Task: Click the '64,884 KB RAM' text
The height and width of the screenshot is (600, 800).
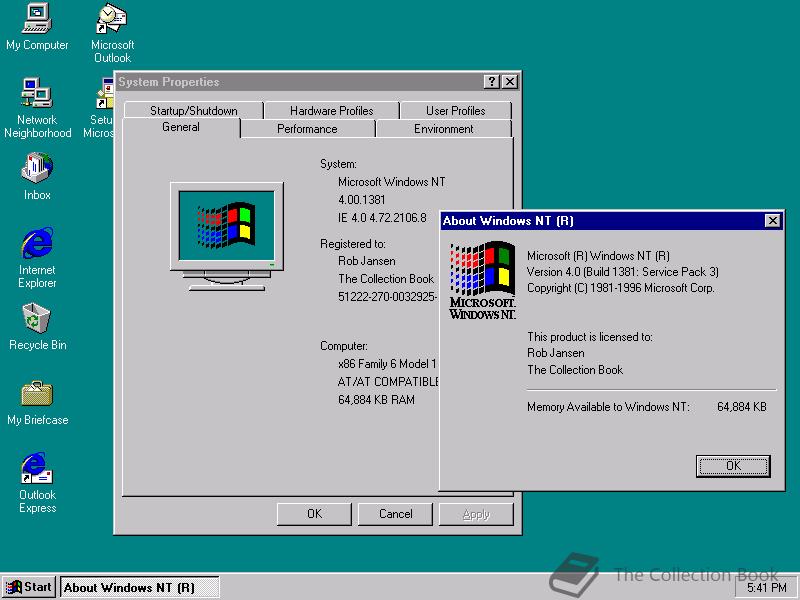Action: tap(376, 399)
